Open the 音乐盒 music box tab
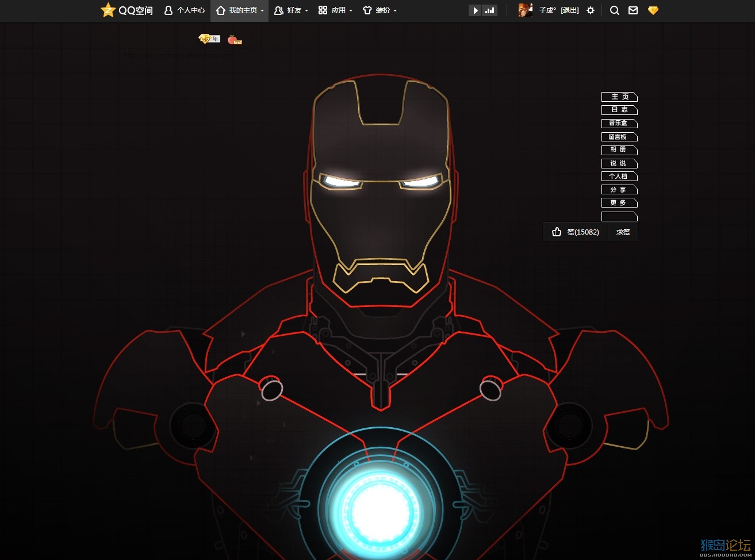 point(619,124)
